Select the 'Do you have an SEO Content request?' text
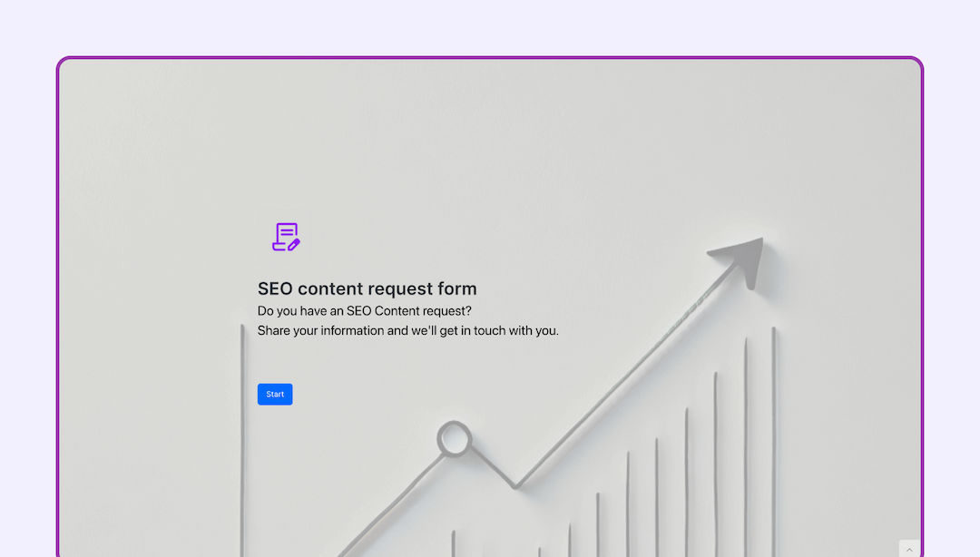 (x=363, y=310)
